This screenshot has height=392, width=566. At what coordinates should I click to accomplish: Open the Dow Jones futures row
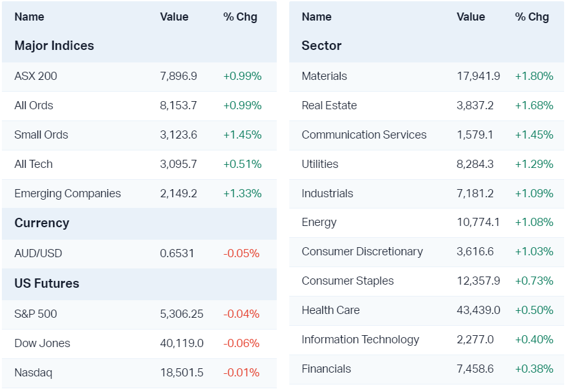point(42,343)
